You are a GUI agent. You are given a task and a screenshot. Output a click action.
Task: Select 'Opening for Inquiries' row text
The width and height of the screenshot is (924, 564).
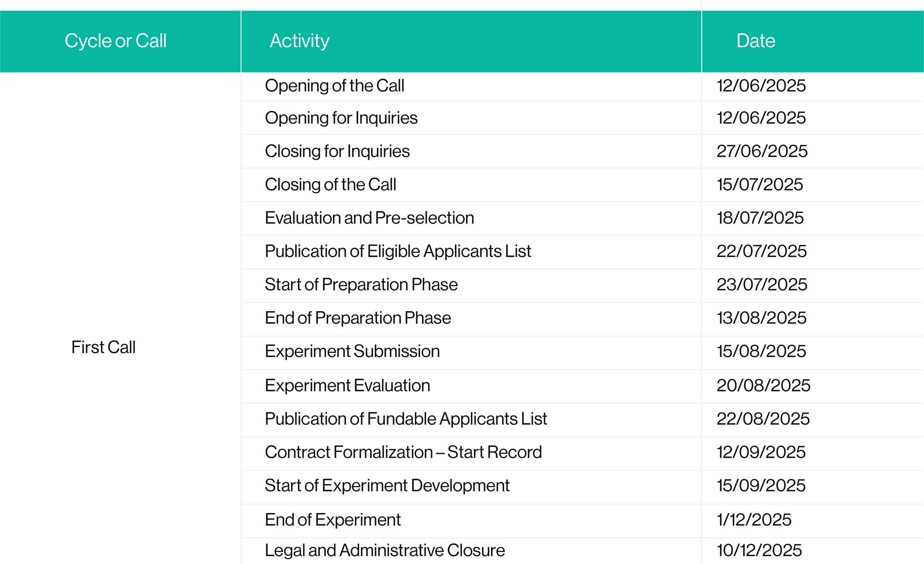coord(341,118)
